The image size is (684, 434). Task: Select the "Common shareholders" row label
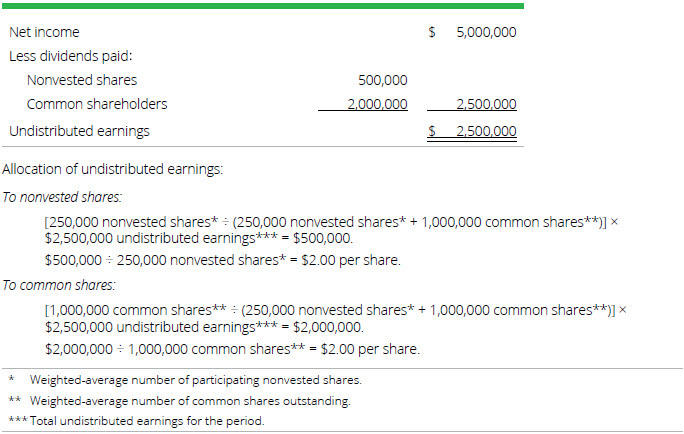(x=97, y=104)
